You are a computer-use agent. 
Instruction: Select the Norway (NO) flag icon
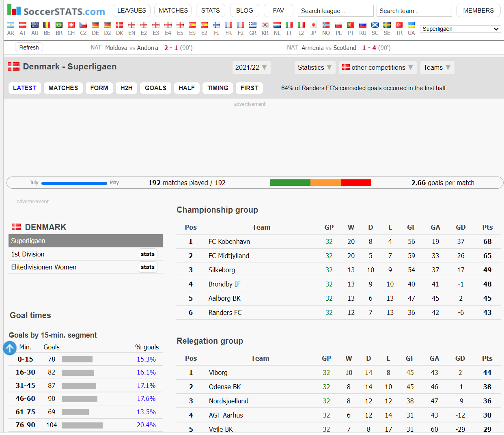pos(326,25)
